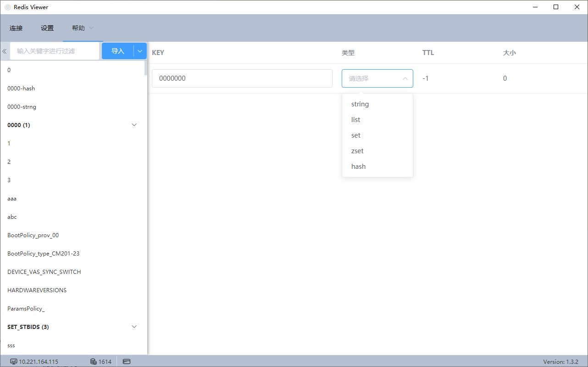Click the Version: 1.3.2 label
This screenshot has height=367, width=588.
(x=560, y=361)
